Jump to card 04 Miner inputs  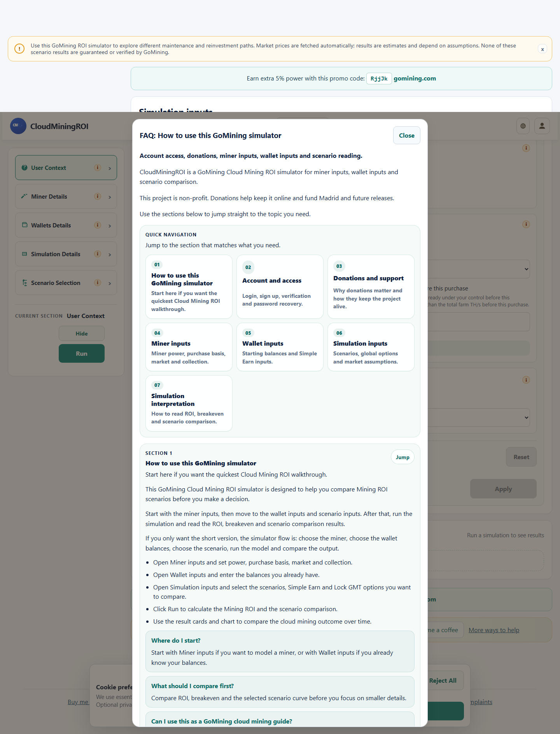tap(189, 347)
